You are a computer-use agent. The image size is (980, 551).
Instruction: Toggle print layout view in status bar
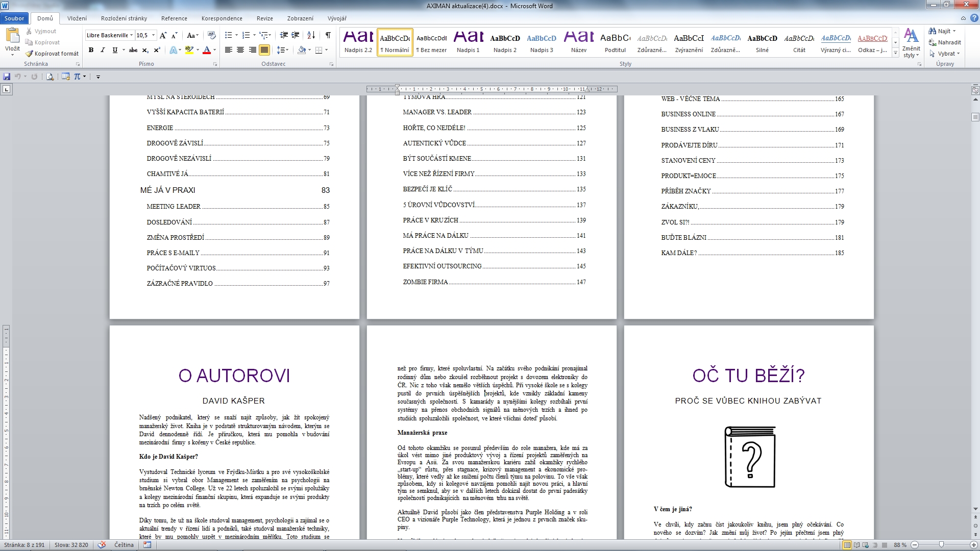[x=847, y=545]
